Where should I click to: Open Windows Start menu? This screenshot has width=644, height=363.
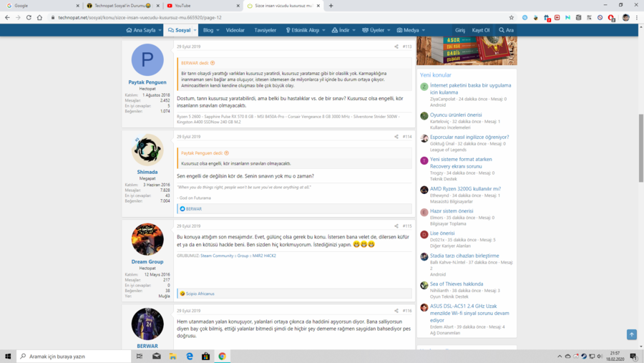[8, 357]
